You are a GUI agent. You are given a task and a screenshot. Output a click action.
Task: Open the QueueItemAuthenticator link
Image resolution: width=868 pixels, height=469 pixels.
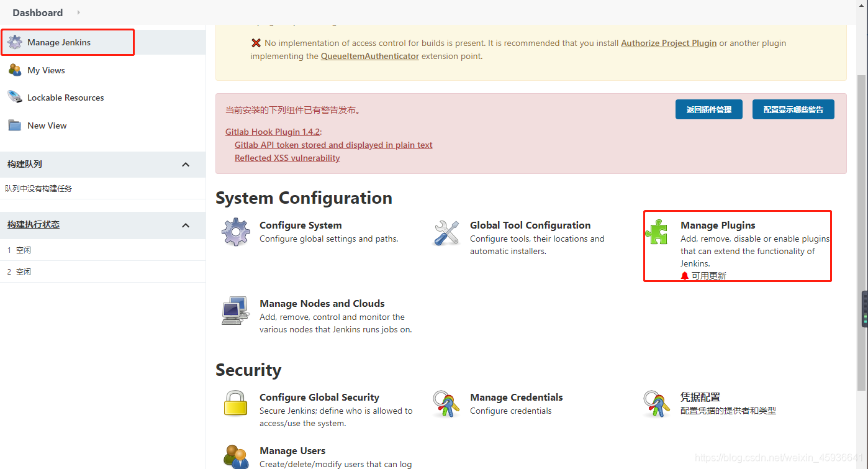point(370,56)
